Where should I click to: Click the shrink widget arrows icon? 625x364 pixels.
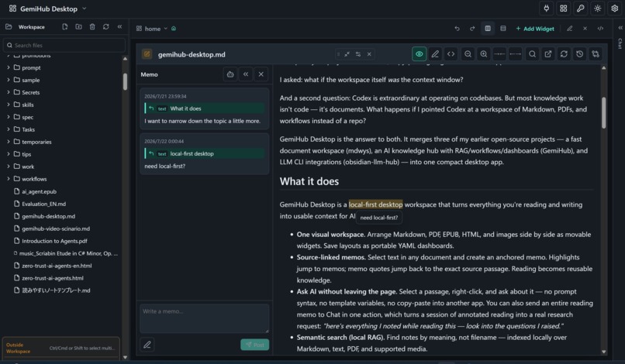pyautogui.click(x=347, y=54)
